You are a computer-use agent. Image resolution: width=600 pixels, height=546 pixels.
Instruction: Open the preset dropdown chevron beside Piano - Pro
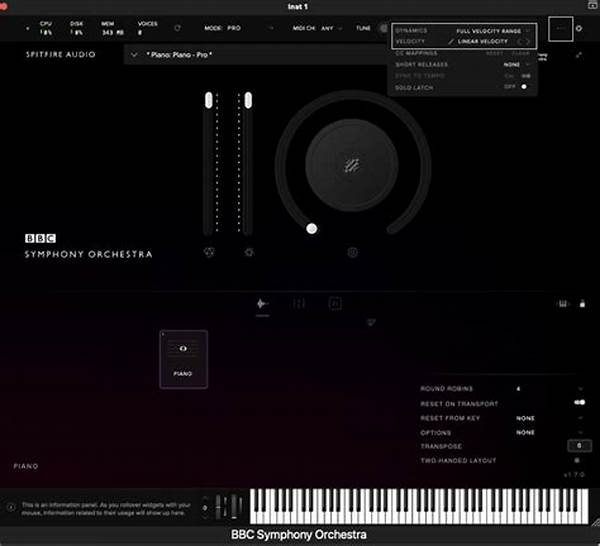click(134, 55)
